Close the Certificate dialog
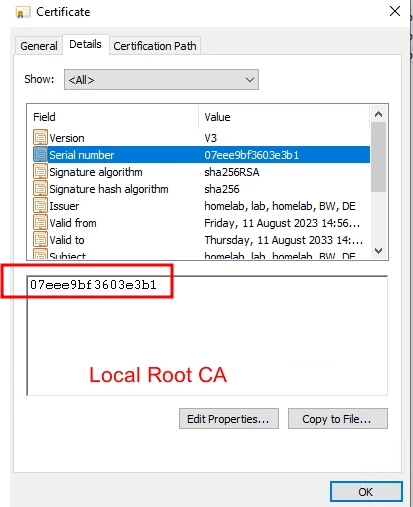The height and width of the screenshot is (507, 413). 395,11
